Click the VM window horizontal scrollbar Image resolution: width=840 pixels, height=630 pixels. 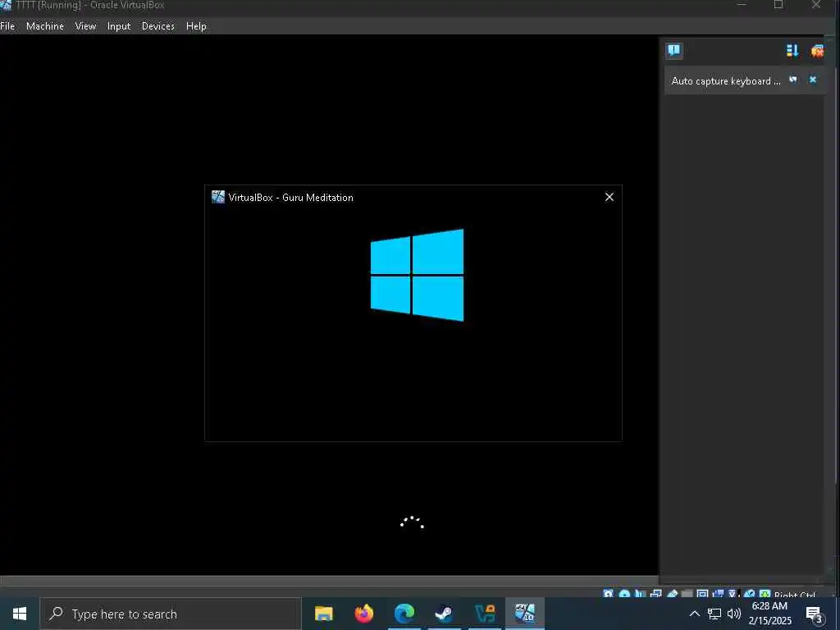point(329,582)
